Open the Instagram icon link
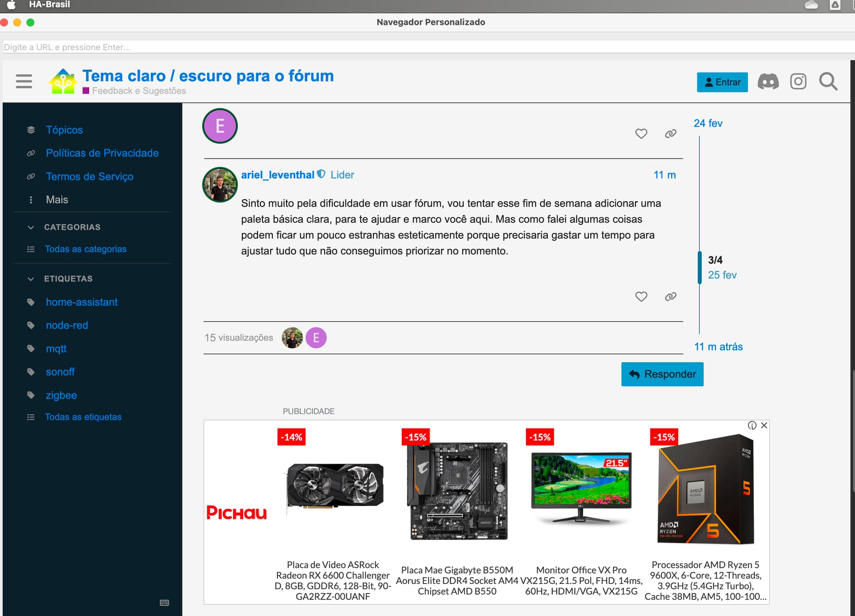 (x=798, y=82)
